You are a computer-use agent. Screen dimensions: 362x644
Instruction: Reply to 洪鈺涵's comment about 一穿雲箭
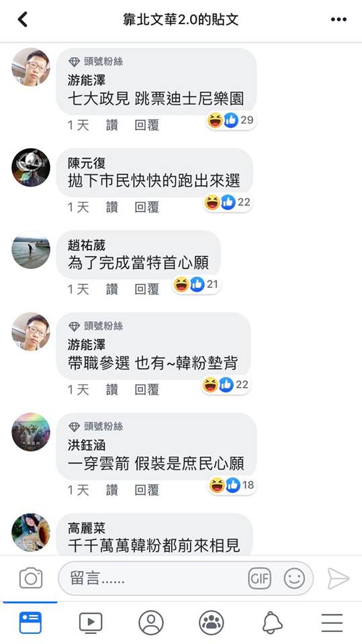point(147,490)
